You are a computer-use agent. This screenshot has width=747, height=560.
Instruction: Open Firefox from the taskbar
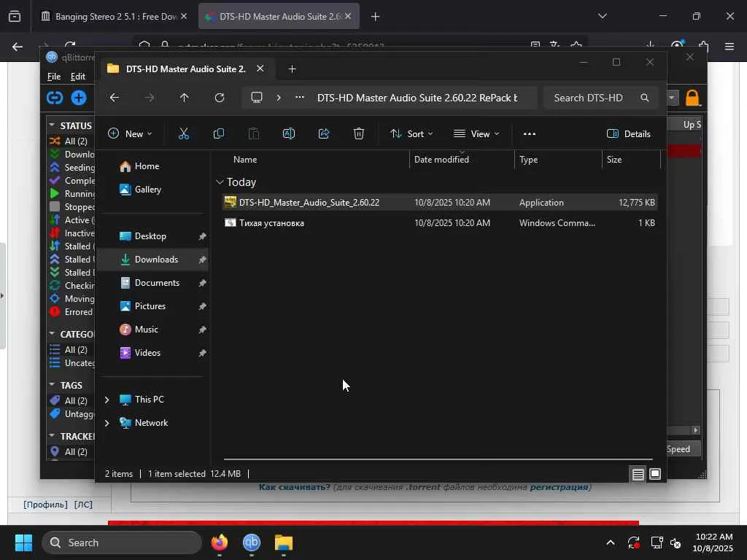click(x=220, y=542)
